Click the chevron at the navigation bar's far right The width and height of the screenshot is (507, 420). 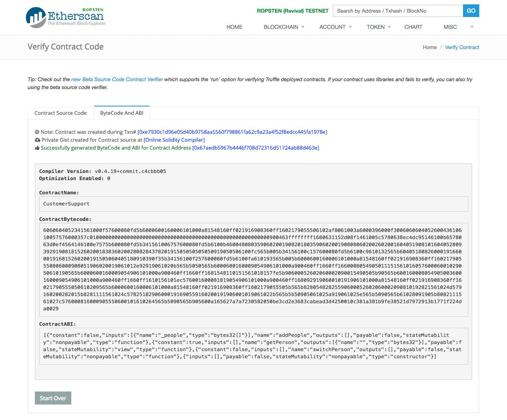tap(472, 27)
